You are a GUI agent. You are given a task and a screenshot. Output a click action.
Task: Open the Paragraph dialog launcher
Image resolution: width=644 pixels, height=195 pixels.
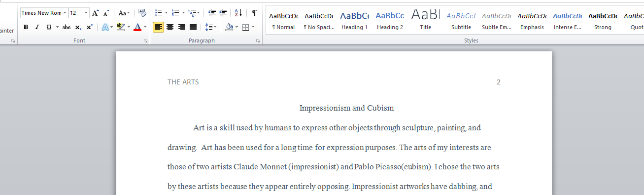(258, 41)
